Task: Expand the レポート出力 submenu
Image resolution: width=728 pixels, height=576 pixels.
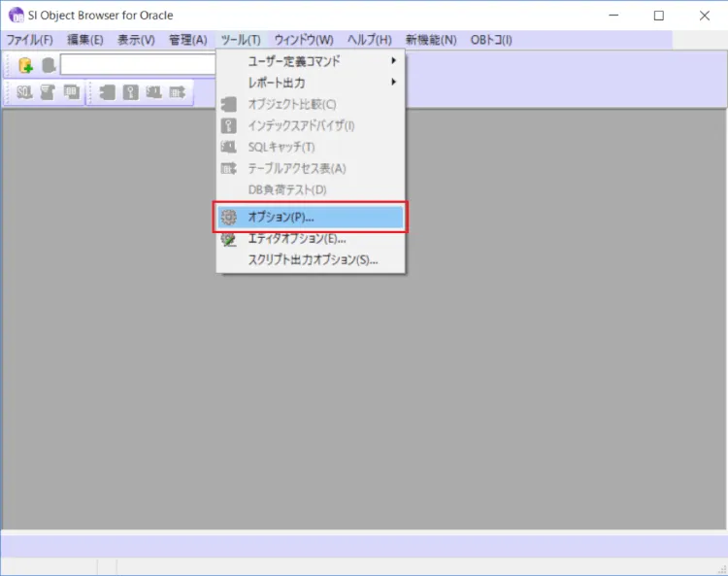Action: point(311,83)
